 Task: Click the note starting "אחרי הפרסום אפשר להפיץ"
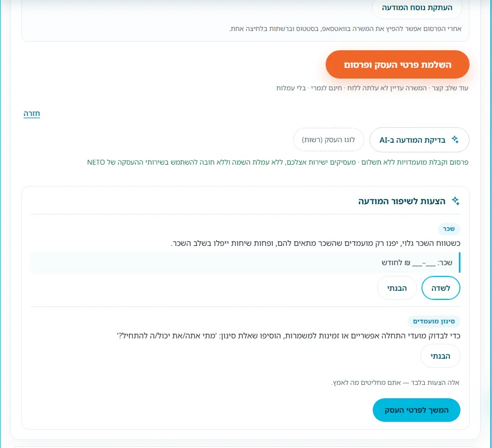345,29
